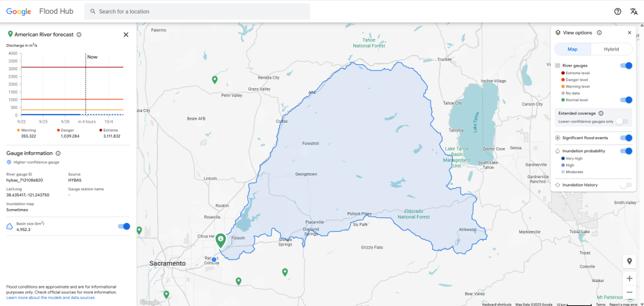Click the Search for a location field
644x306 pixels.
[x=201, y=11]
